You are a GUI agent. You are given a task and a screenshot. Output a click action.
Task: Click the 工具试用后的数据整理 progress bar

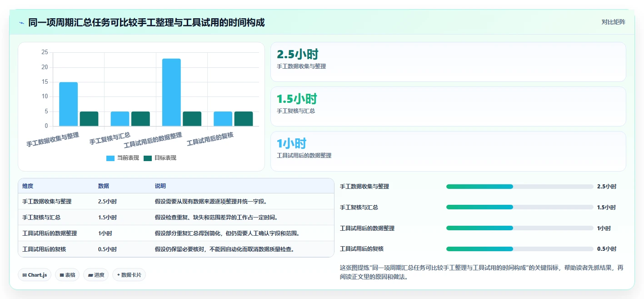point(520,228)
